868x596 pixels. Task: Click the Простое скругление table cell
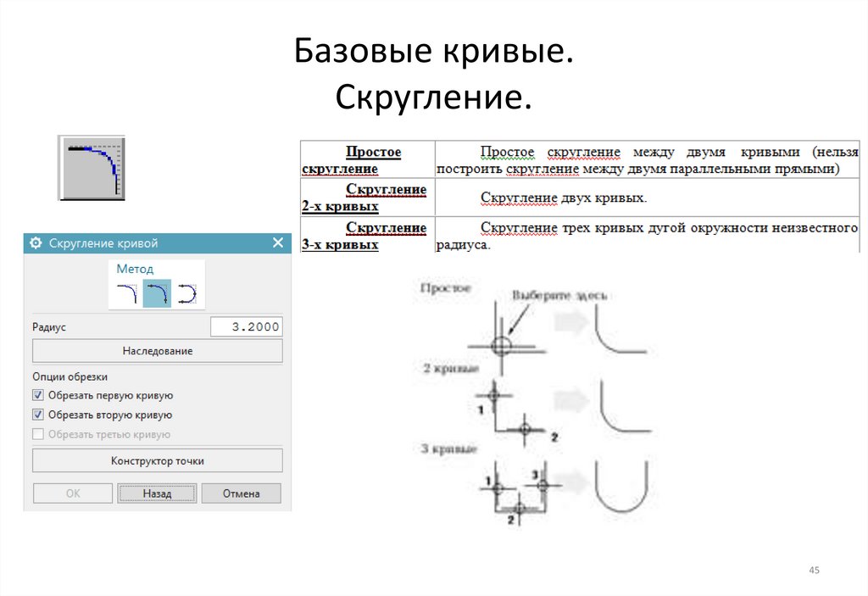point(368,159)
